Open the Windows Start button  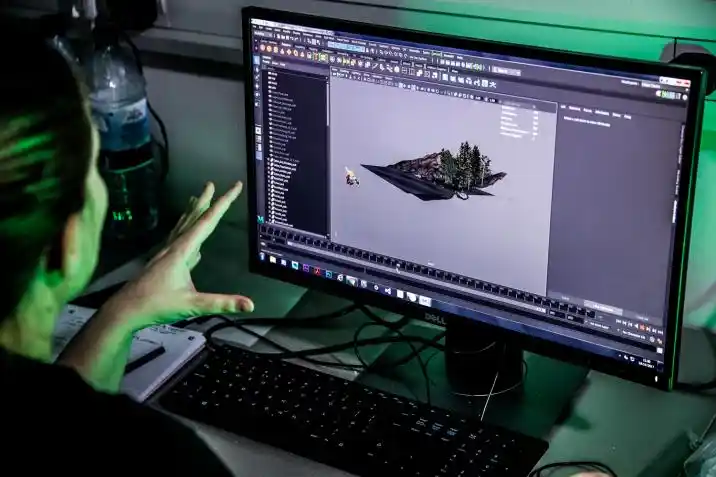[263, 257]
